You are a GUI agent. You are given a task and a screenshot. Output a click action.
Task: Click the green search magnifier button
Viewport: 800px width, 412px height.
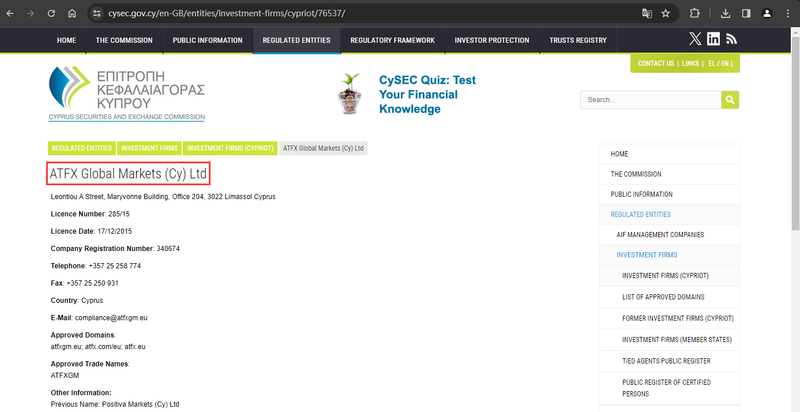point(730,100)
